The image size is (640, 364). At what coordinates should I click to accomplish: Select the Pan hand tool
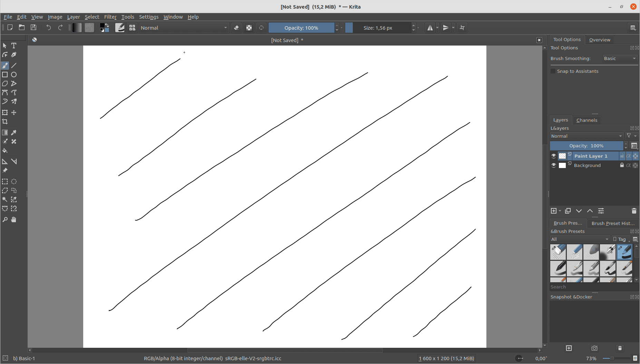[x=14, y=220]
